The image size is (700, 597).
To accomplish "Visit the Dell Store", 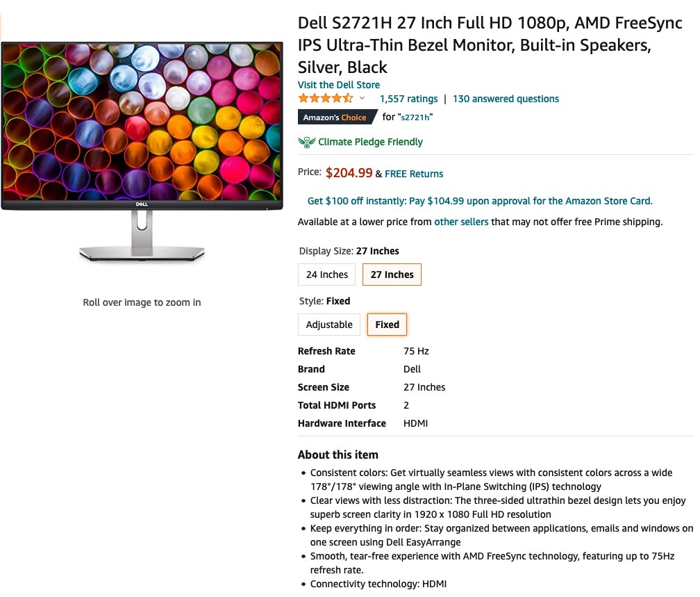I will [339, 85].
